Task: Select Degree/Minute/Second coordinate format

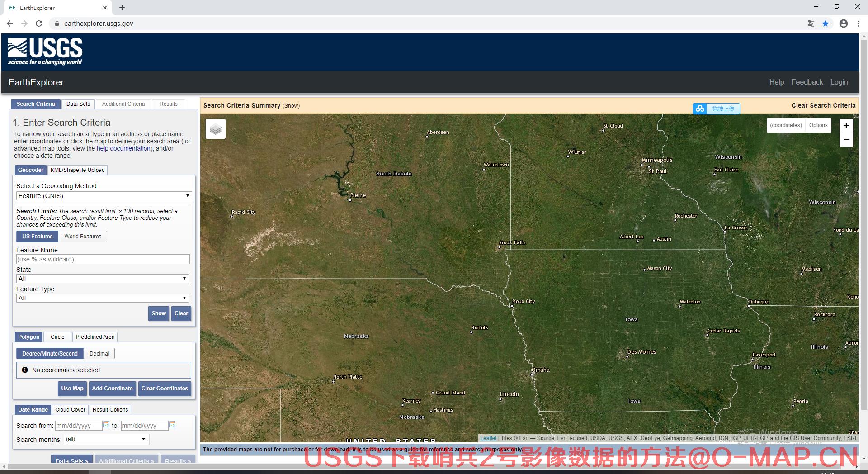Action: [x=50, y=354]
